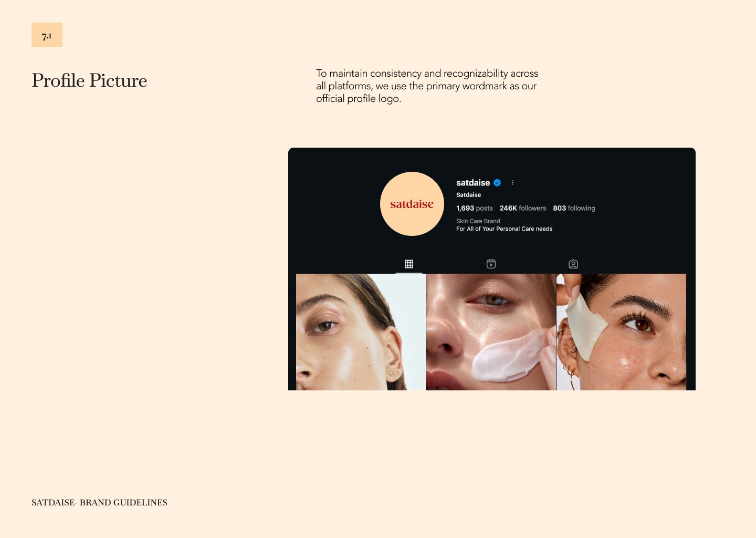Select the description paragraph about primary wordmark

(427, 86)
